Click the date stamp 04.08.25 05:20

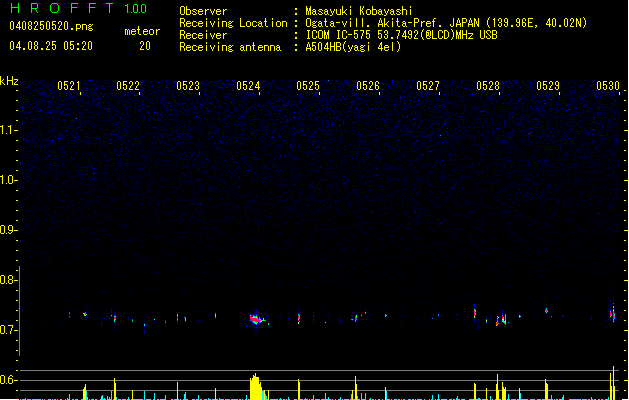tap(51, 46)
